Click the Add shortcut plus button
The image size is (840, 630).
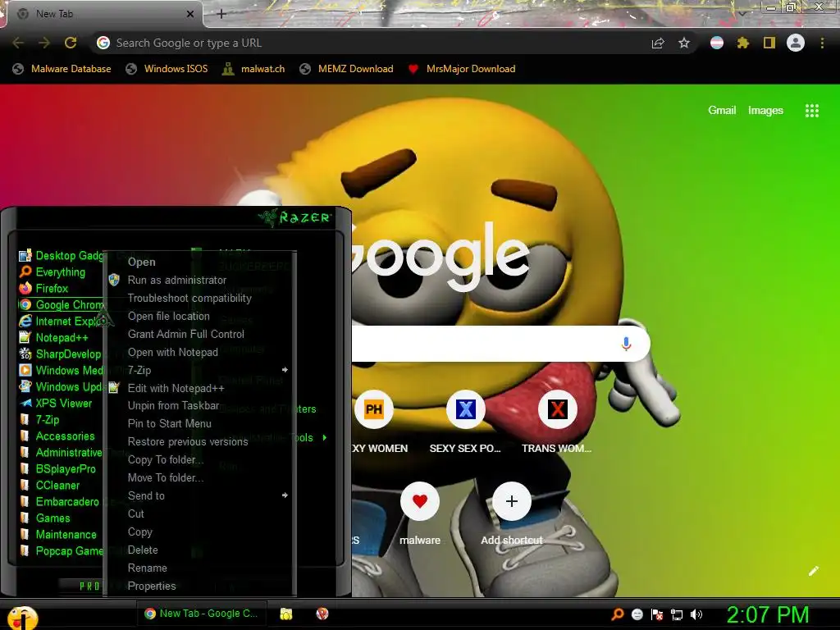click(512, 501)
